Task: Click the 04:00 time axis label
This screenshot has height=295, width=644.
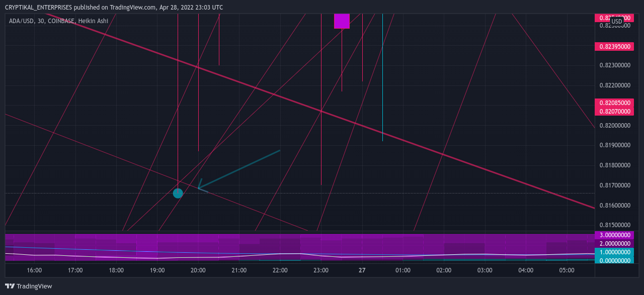Action: (x=526, y=270)
